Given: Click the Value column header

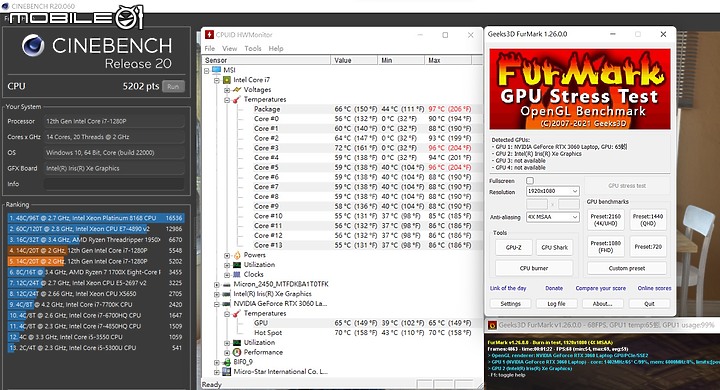Looking at the screenshot, I should [354, 60].
